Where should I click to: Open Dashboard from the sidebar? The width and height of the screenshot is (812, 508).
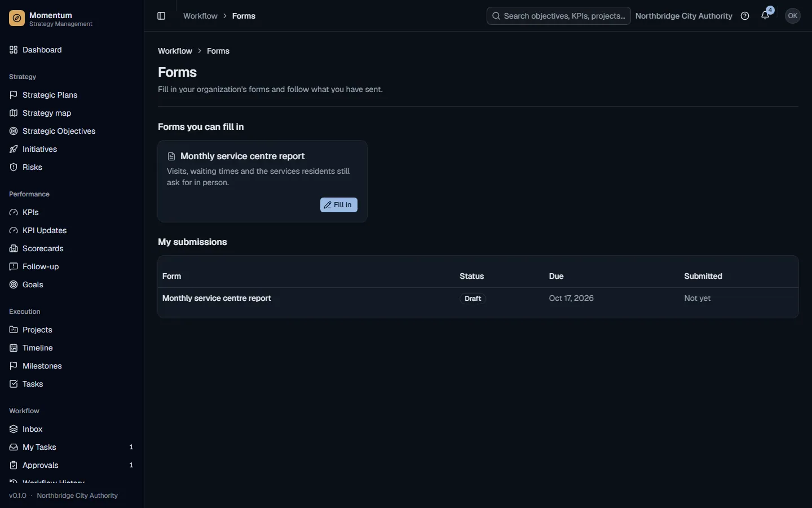click(x=72, y=50)
